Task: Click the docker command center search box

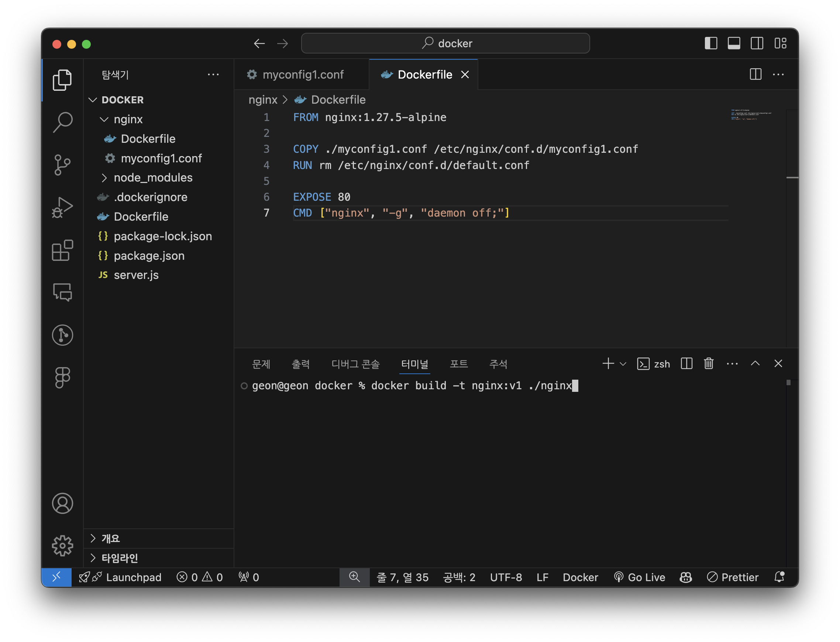Action: (445, 43)
